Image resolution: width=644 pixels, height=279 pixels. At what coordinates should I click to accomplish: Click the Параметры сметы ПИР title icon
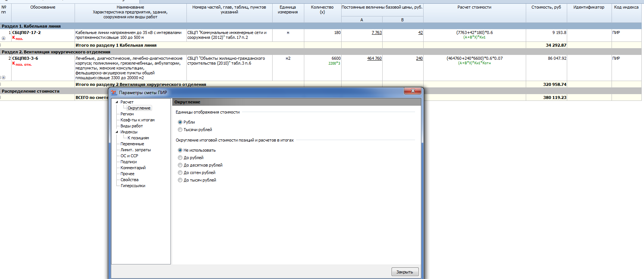click(x=114, y=93)
